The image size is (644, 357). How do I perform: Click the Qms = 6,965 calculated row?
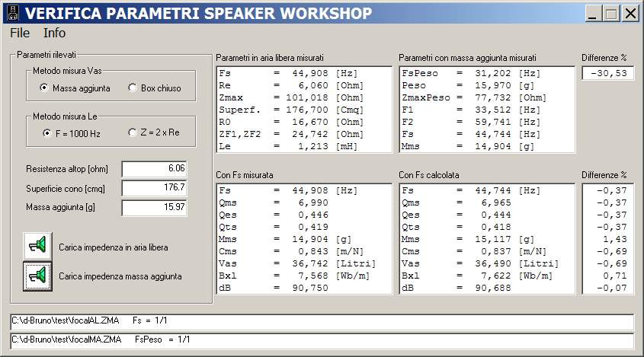point(487,202)
